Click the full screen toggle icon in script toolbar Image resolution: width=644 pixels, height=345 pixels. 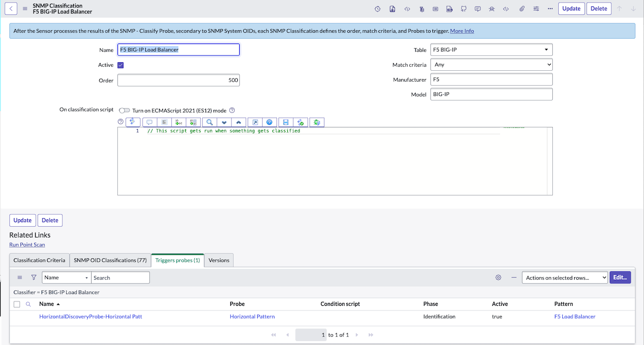pyautogui.click(x=255, y=122)
